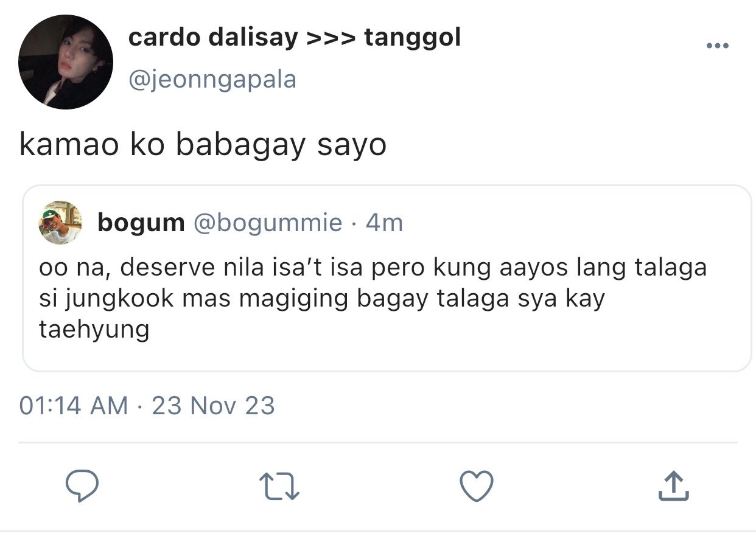Open the main tweet author's profile picture
This screenshot has width=756, height=542.
tap(66, 62)
